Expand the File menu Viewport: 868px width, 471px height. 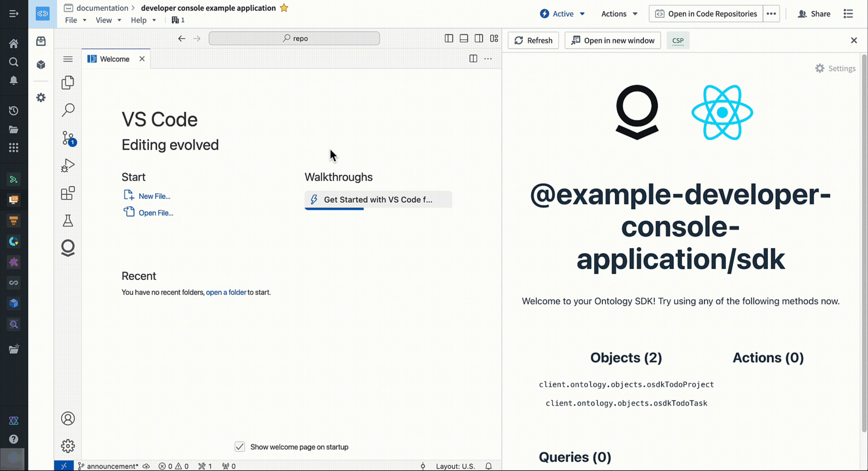coord(75,20)
